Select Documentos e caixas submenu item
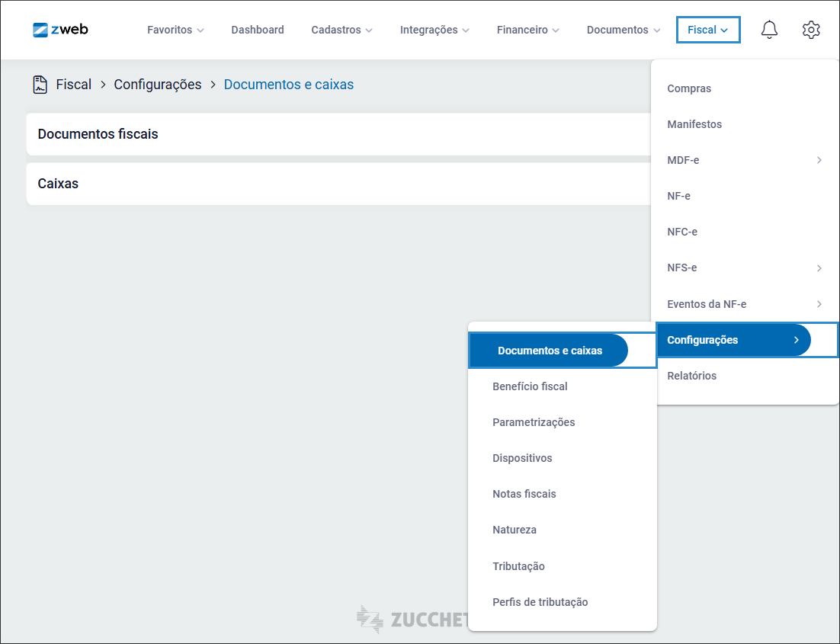Screen dimensions: 840x644 tap(563, 351)
